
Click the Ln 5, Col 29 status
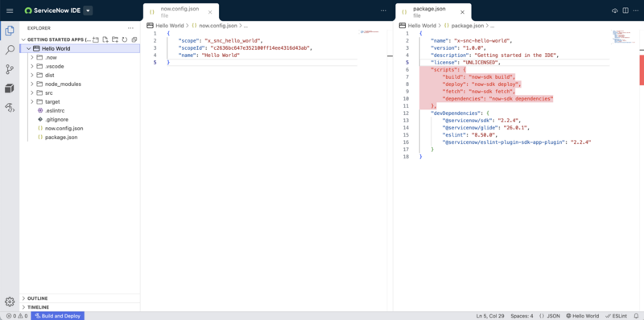point(490,316)
